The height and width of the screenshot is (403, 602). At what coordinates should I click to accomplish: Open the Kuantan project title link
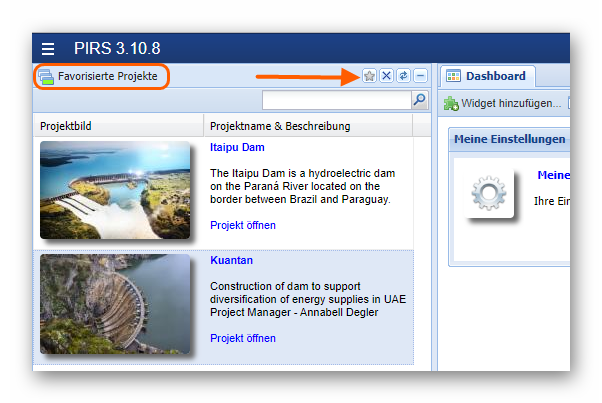tap(231, 260)
